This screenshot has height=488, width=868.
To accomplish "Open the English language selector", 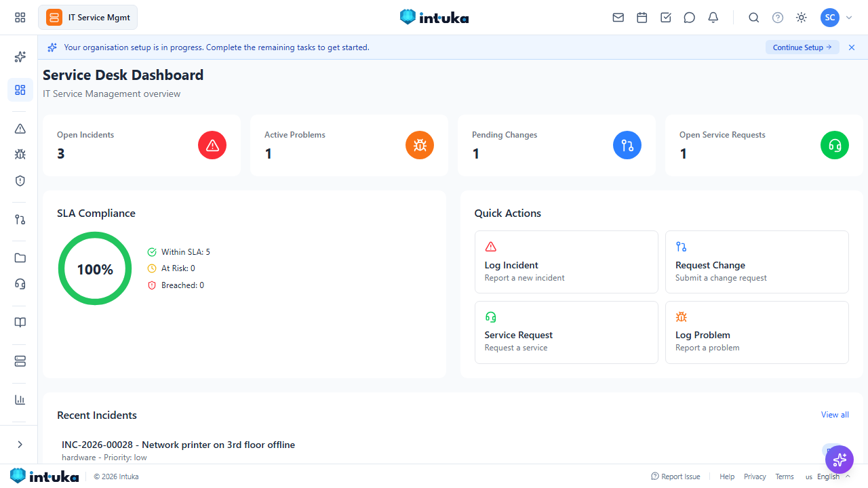I will click(828, 476).
